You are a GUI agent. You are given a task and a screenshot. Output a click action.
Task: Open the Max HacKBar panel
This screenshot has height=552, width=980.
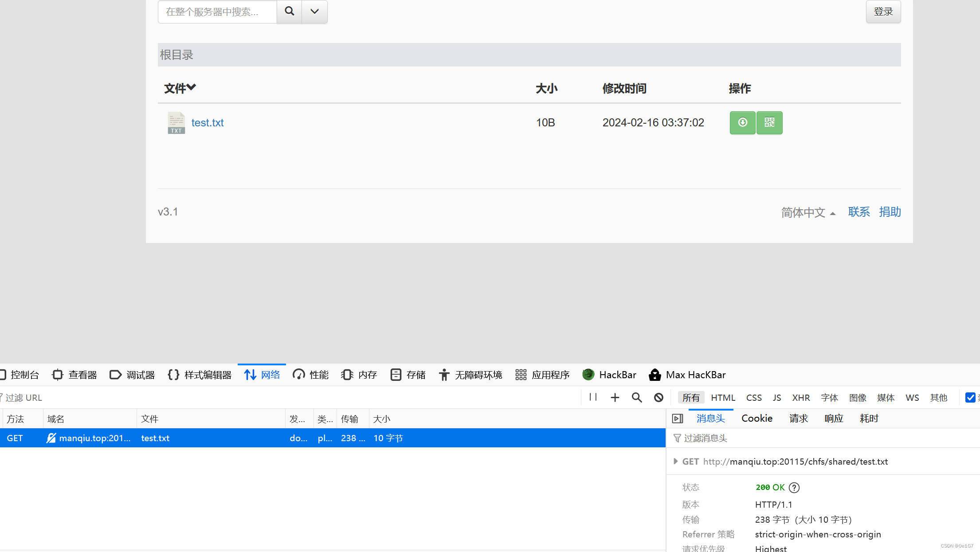click(687, 375)
